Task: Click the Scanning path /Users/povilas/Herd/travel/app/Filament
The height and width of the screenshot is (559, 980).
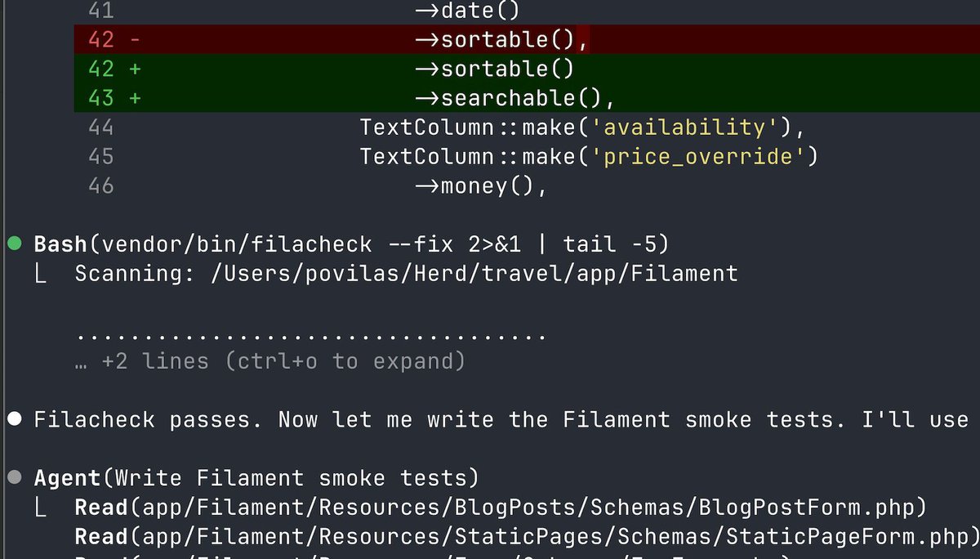Action: (404, 272)
